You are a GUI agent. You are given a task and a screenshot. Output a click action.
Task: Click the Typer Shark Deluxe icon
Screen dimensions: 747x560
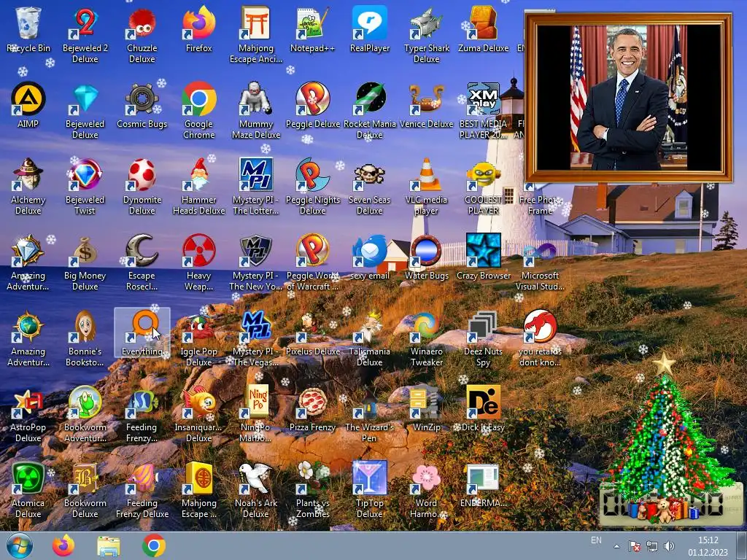(x=426, y=23)
